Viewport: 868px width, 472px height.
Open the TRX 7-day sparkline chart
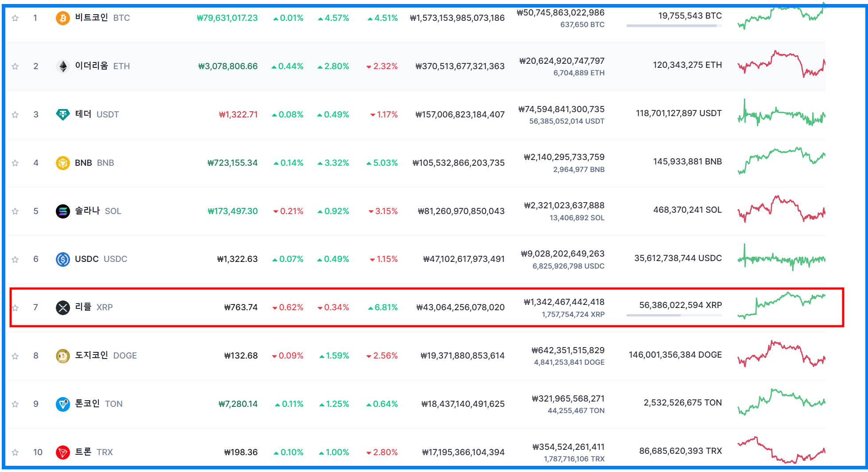pyautogui.click(x=781, y=450)
